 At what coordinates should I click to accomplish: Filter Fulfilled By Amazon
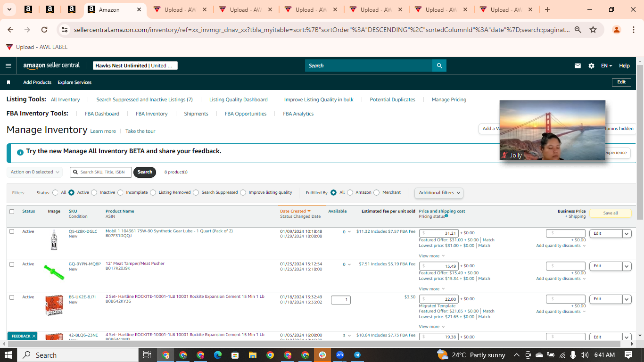(x=350, y=192)
